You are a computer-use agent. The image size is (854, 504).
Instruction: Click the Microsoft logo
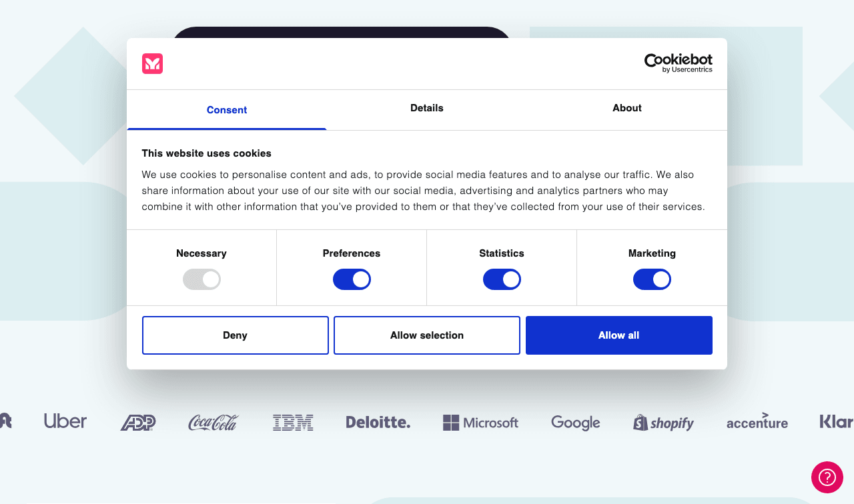[480, 423]
